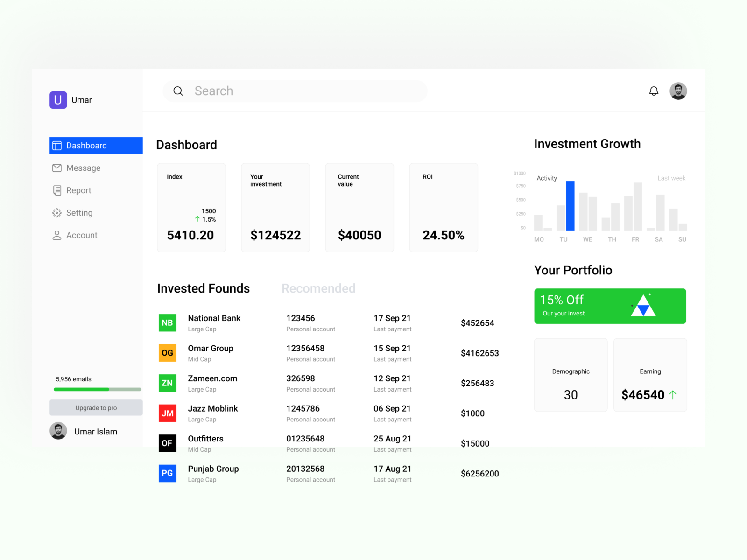Open Umar Islam's profile avatar
Image resolution: width=747 pixels, height=560 pixels.
(x=58, y=431)
